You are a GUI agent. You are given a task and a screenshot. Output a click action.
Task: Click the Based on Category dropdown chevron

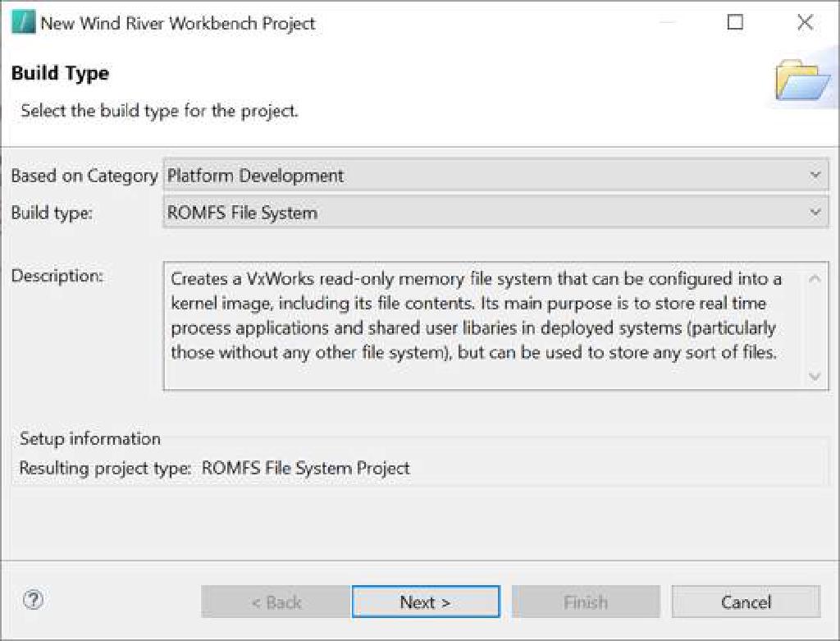pos(815,174)
